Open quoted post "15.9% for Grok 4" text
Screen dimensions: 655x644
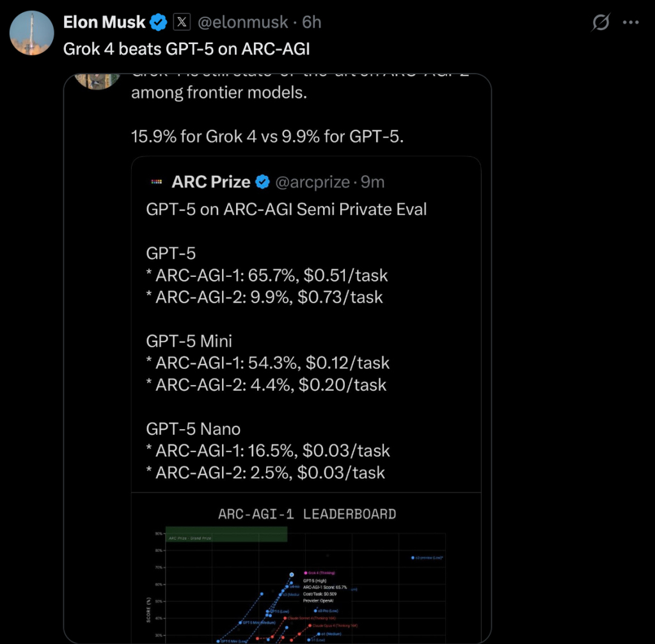(x=267, y=136)
